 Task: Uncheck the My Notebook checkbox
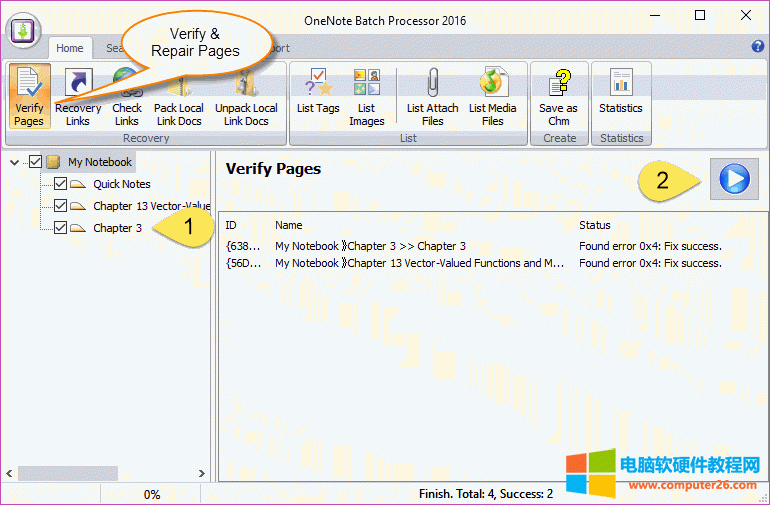36,162
